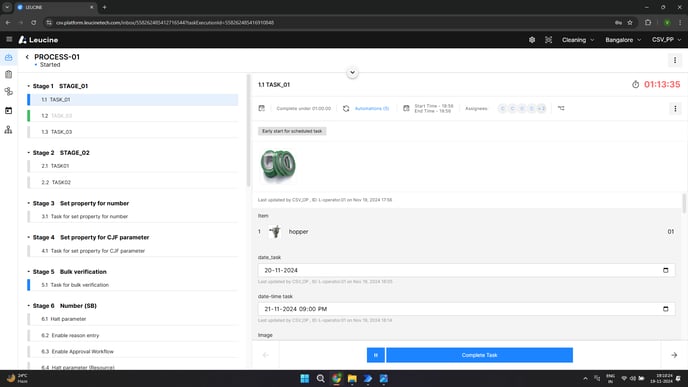
Task: Select the greyed-out task 1.2
Action: 133,116
